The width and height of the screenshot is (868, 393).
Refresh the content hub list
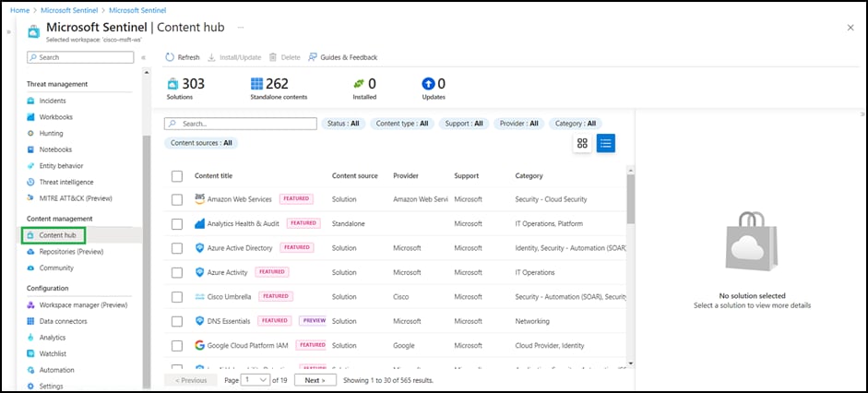click(183, 57)
